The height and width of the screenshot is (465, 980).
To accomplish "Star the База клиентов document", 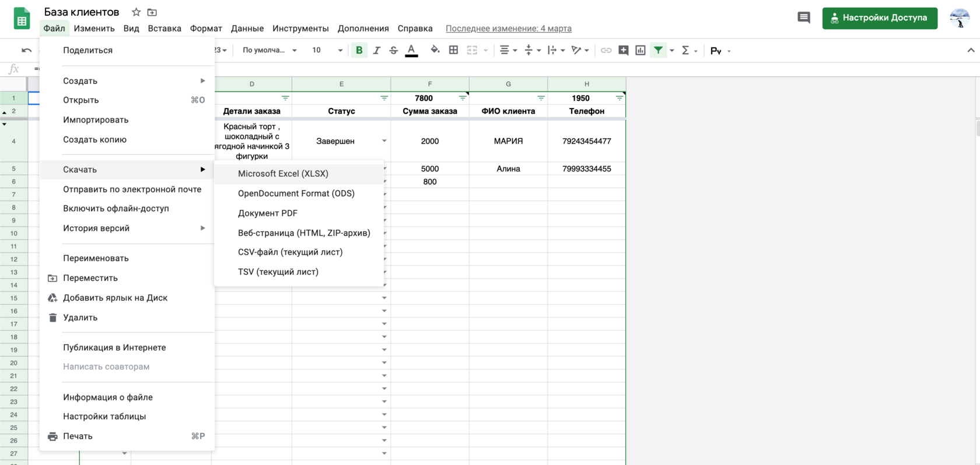I will coord(136,12).
